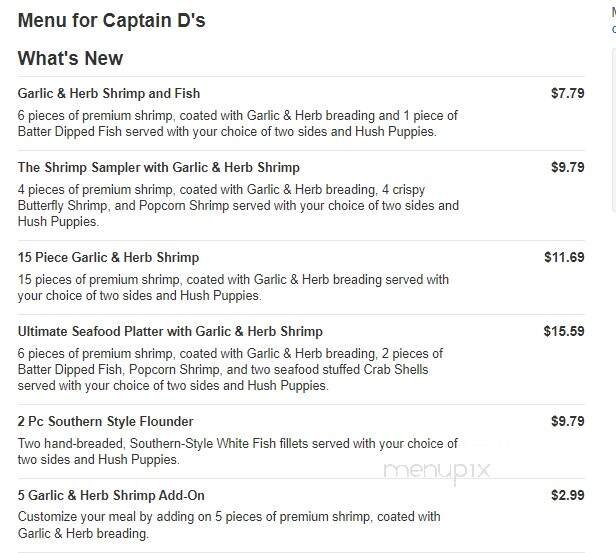Click the $2.99 price

pyautogui.click(x=567, y=495)
